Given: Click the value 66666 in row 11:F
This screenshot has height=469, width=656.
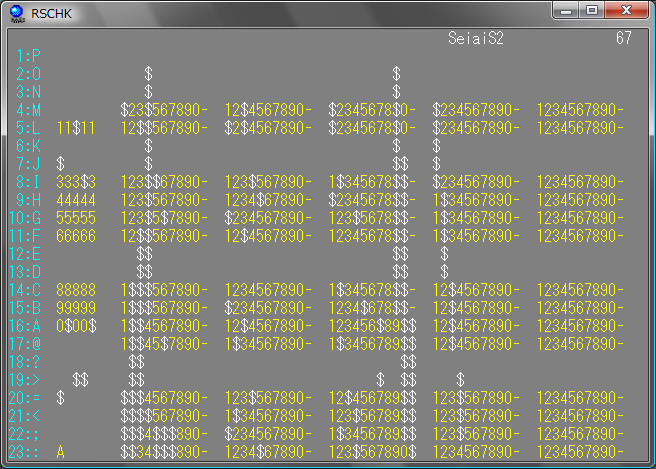Looking at the screenshot, I should click(76, 236).
